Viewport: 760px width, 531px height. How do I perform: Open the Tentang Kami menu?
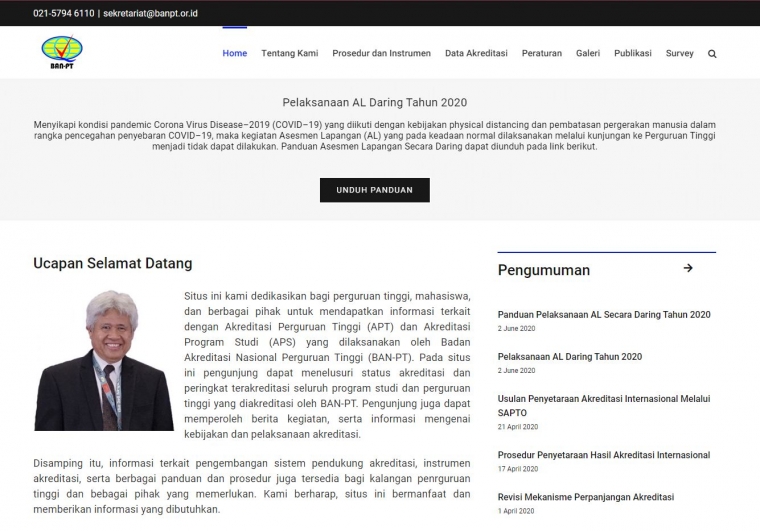click(x=290, y=53)
